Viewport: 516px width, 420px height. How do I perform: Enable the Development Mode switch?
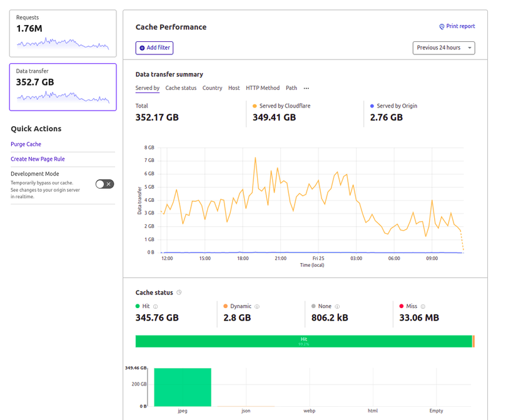click(104, 184)
